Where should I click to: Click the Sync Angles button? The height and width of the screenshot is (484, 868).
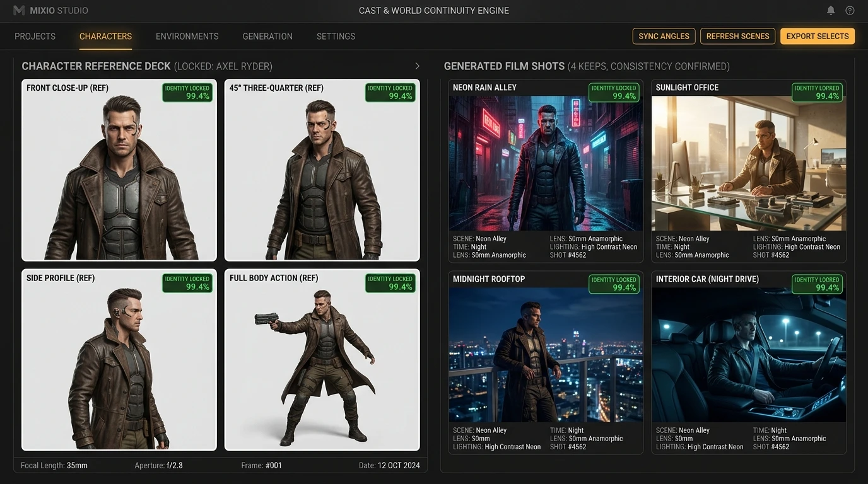coord(664,37)
